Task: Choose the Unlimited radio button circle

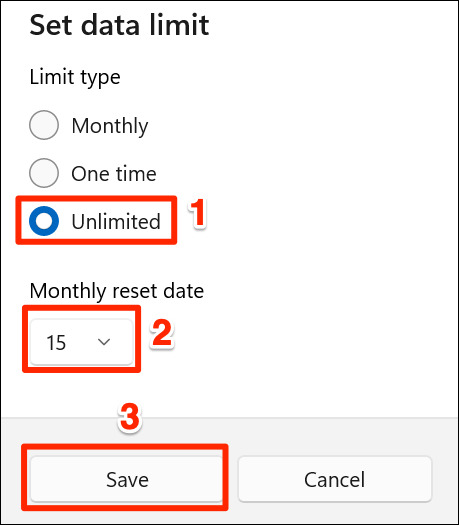Action: (44, 221)
